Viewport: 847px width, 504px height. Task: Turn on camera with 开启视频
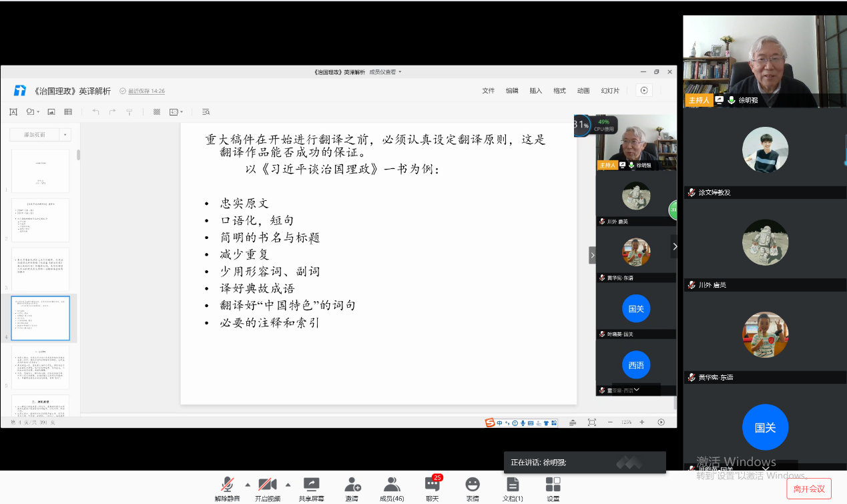tap(267, 485)
